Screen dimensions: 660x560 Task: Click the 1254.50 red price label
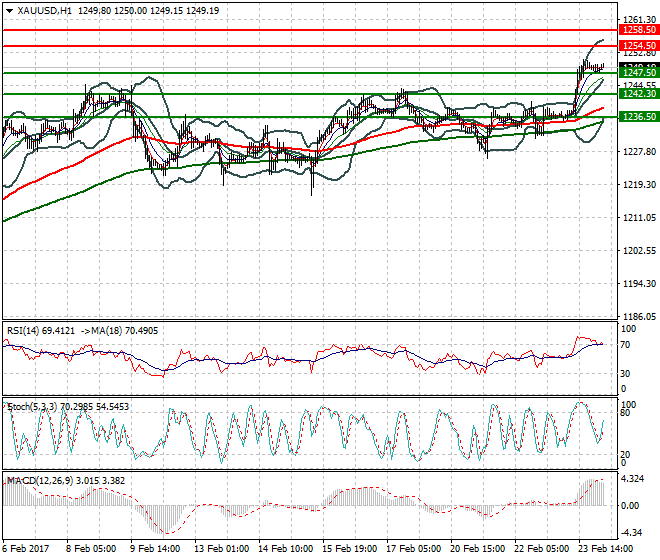tap(639, 45)
